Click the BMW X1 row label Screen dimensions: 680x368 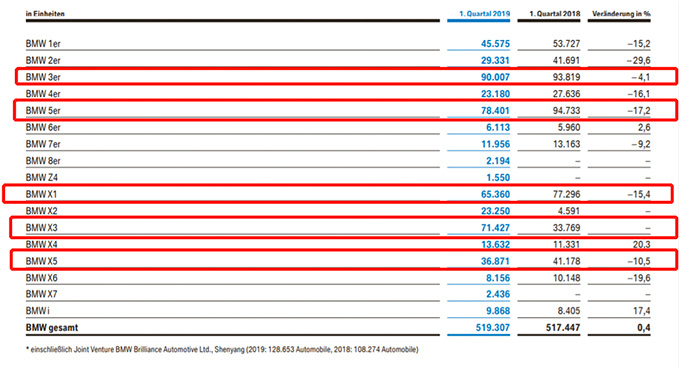pos(41,194)
